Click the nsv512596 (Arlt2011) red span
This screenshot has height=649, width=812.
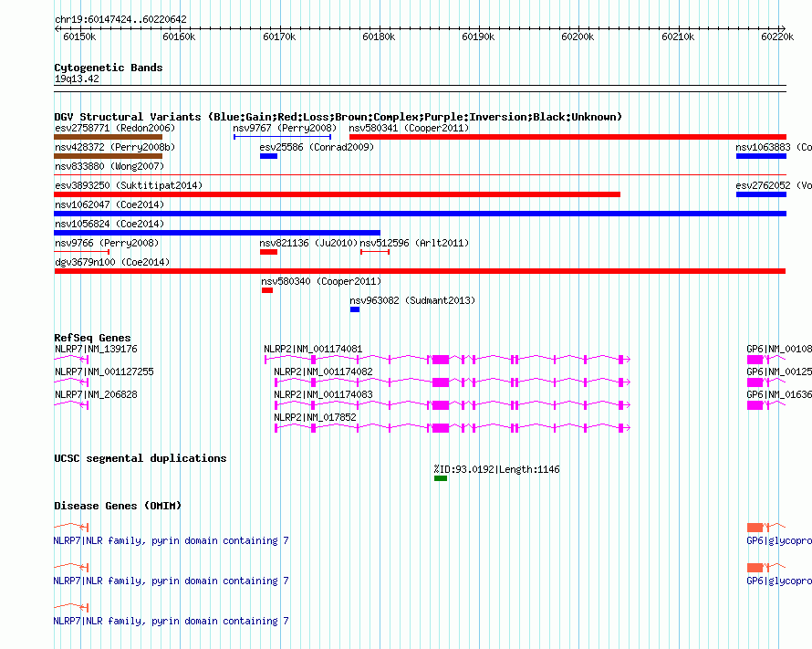tap(375, 252)
